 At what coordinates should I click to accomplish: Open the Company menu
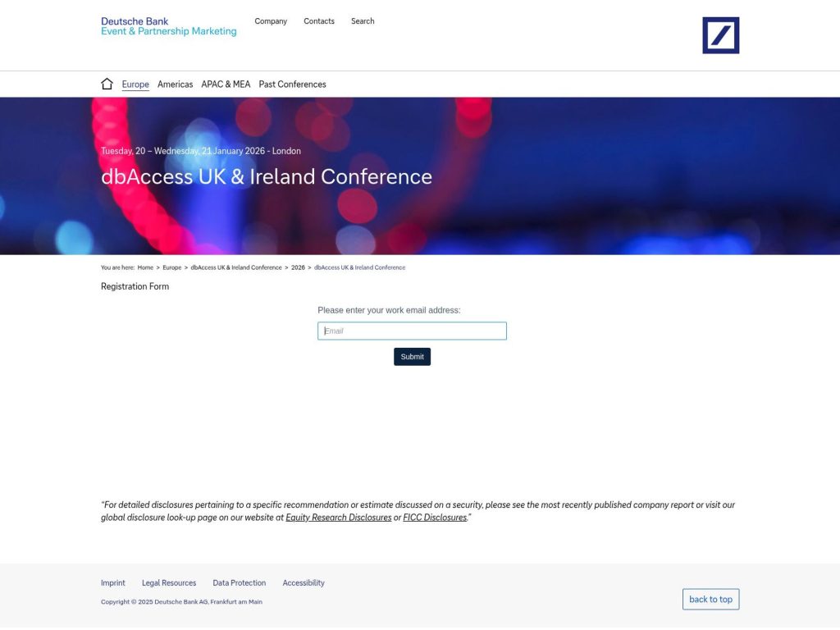271,21
